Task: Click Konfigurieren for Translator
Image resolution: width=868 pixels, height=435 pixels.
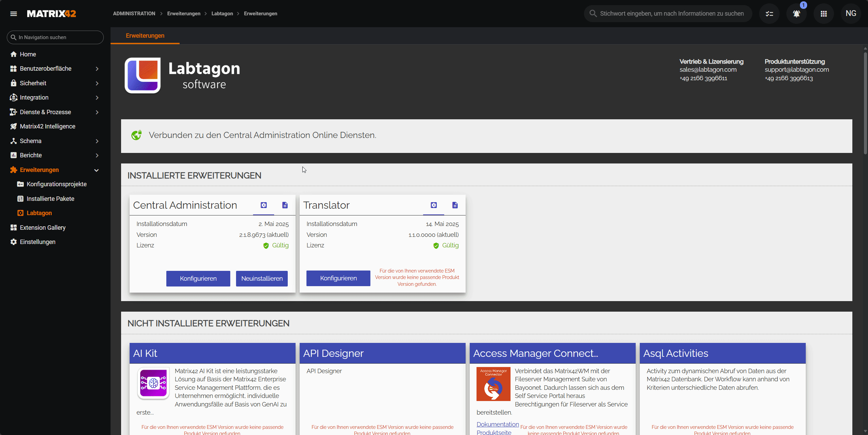Action: pyautogui.click(x=338, y=278)
